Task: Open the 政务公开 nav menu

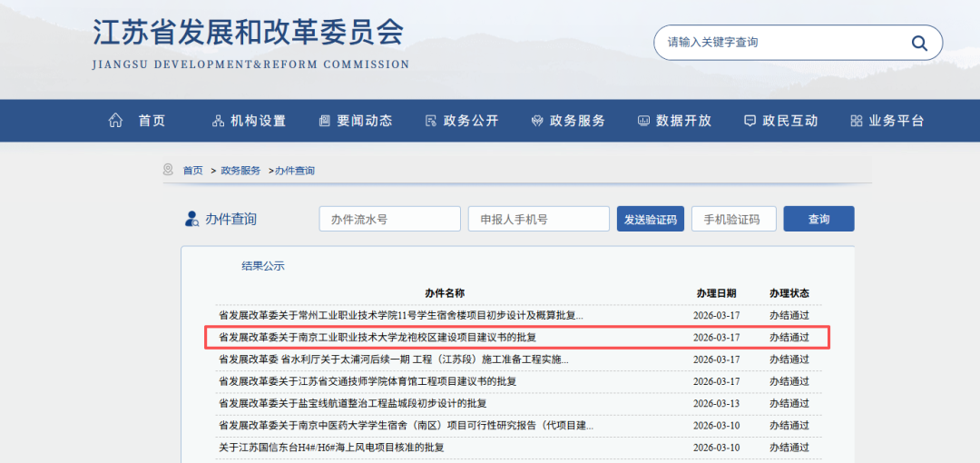Action: pos(471,121)
